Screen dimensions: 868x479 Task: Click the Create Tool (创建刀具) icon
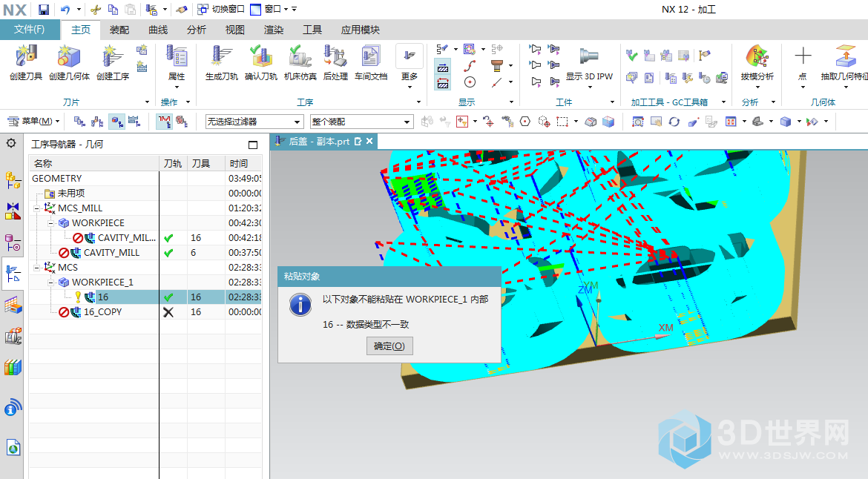pyautogui.click(x=25, y=62)
